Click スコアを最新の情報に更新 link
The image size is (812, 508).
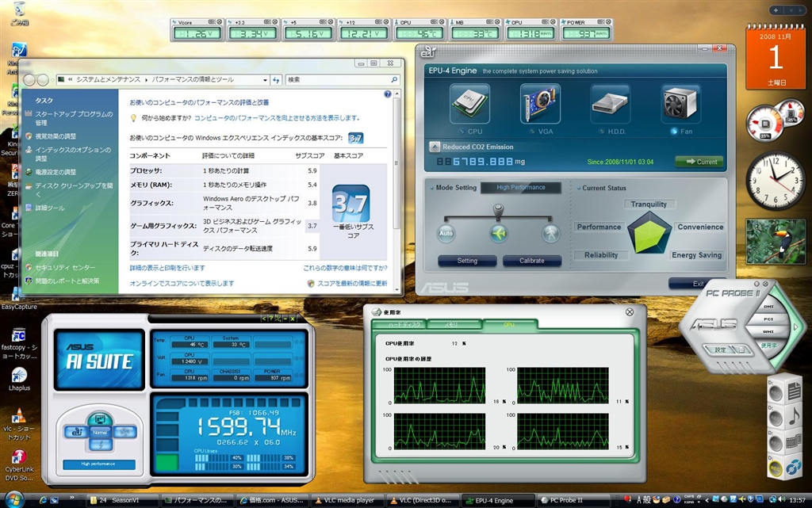pos(352,284)
